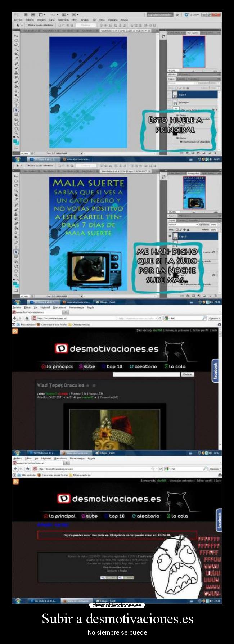
Task: Toggle Superposición de degradado effect visibility, gradient-canvas Photoshop
Action: coord(181,142)
